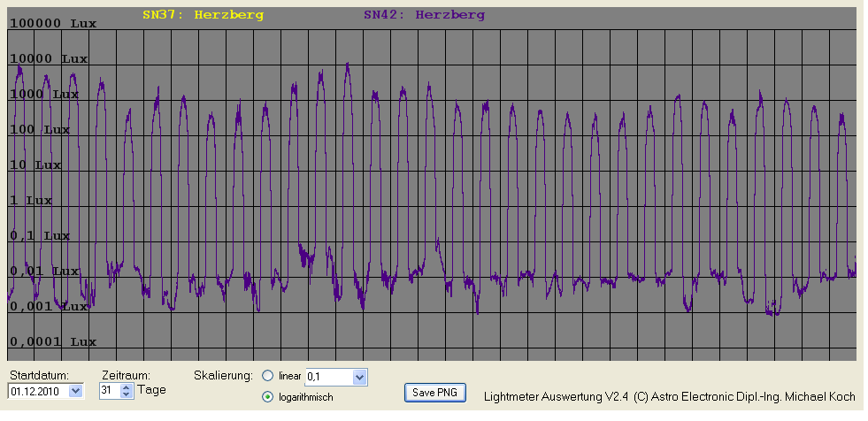This screenshot has height=421, width=868.
Task: Click the Zeitraum label text
Action: pyautogui.click(x=125, y=375)
